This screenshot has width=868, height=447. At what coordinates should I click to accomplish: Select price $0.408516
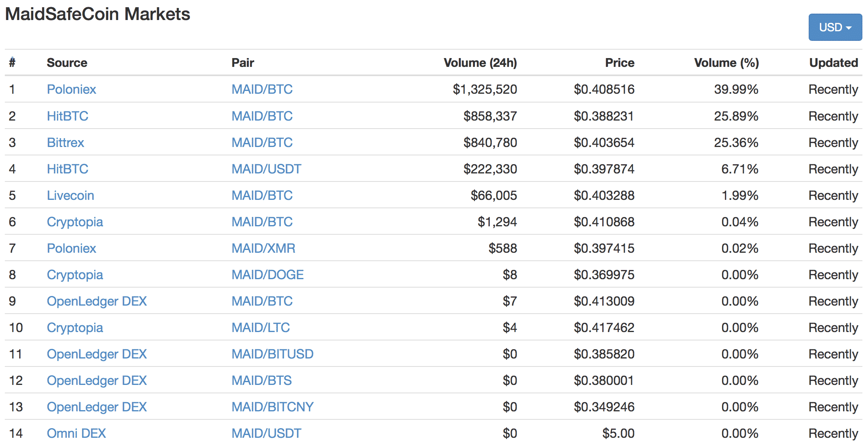(604, 89)
